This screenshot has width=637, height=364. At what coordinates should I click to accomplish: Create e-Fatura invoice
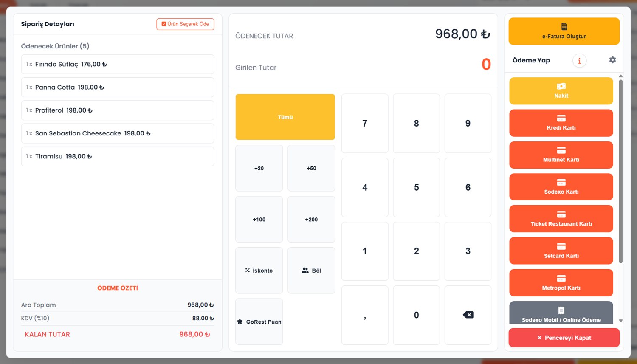[564, 31]
